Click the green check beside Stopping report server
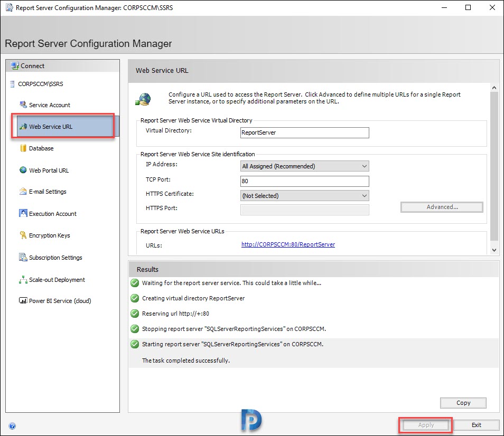504x436 pixels. (x=135, y=329)
